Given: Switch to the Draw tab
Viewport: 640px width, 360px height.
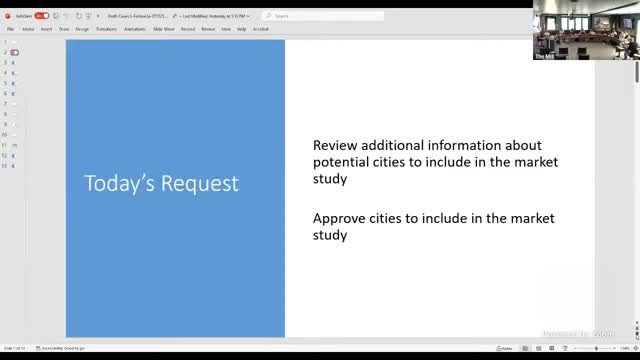Looking at the screenshot, I should [64, 29].
